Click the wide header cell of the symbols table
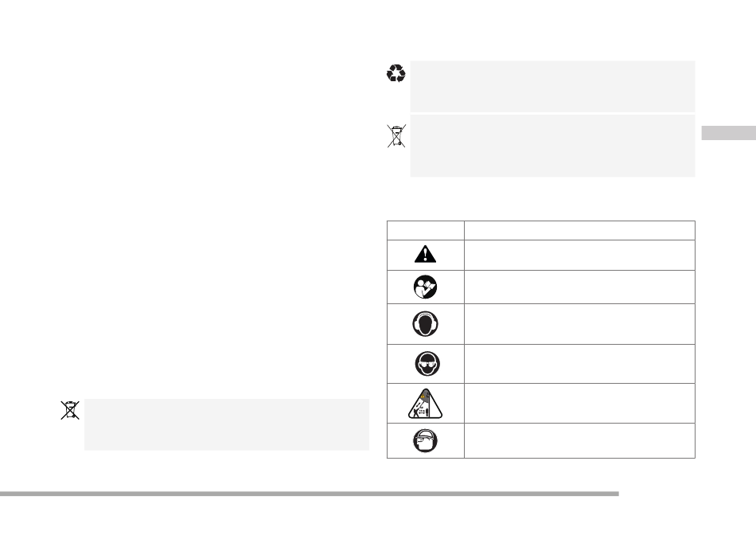Screen dimensions: 756x543 click(579, 231)
